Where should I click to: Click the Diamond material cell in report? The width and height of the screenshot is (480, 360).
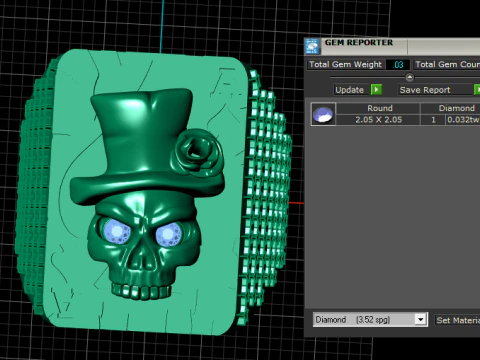click(x=450, y=108)
